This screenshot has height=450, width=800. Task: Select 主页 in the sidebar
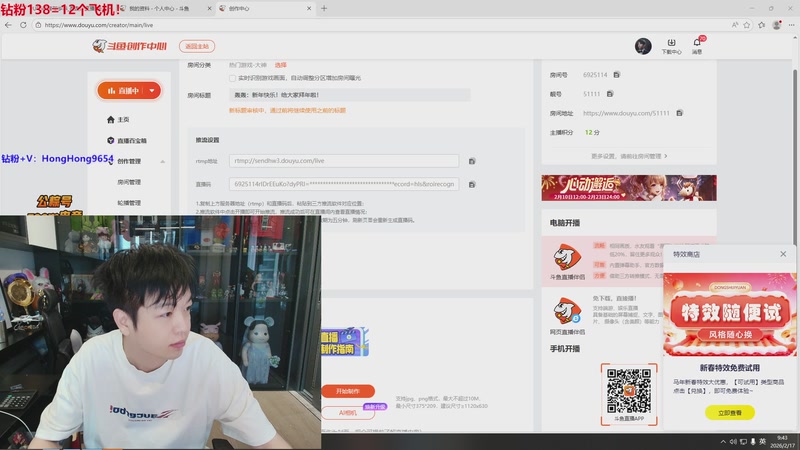pos(124,119)
